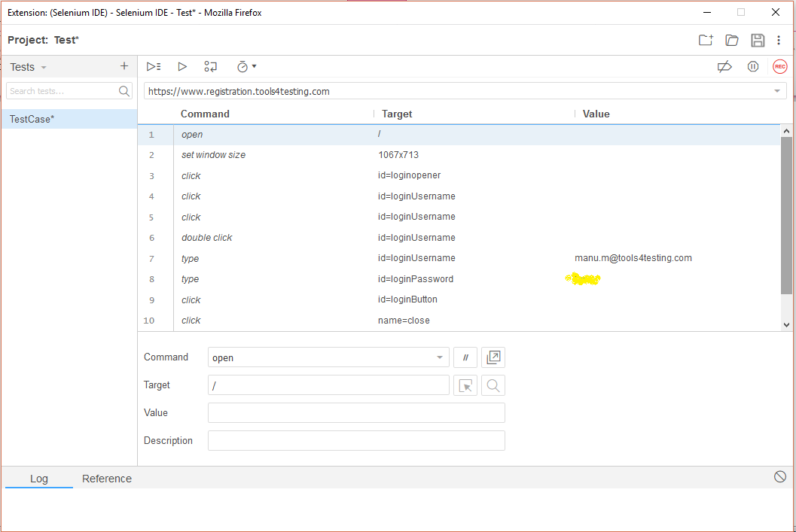Run current test play icon

point(182,66)
